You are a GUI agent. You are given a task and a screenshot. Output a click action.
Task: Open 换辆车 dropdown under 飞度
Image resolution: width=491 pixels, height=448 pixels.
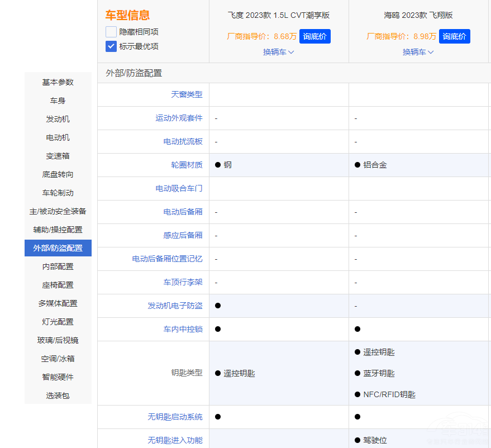[x=279, y=52]
